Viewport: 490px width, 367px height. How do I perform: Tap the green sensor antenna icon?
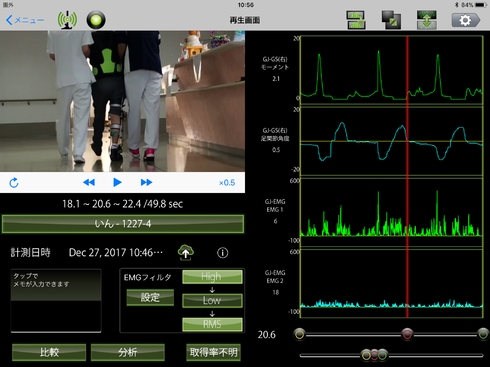(67, 20)
